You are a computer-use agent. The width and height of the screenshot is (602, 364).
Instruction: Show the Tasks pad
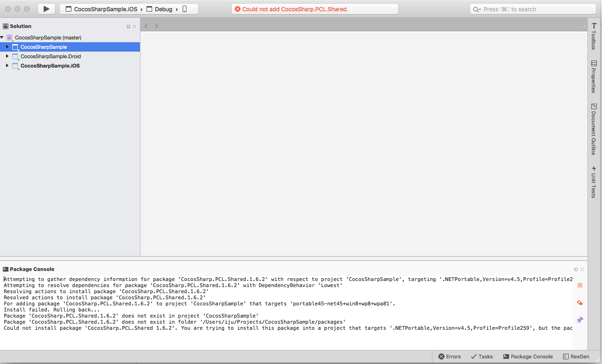(x=482, y=356)
